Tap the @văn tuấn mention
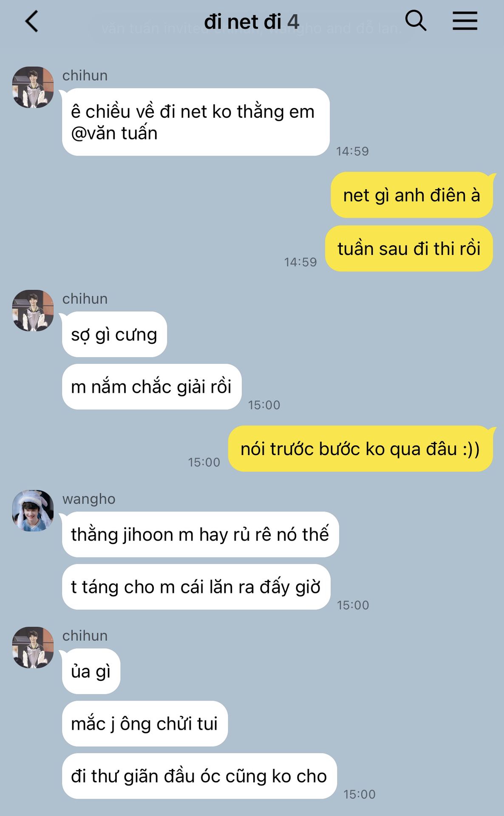The width and height of the screenshot is (504, 816). 114,133
